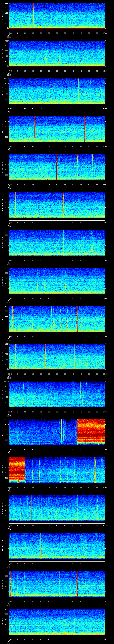Select the 3:00 end label on the last panel
The image size is (114, 644).
[105, 639]
